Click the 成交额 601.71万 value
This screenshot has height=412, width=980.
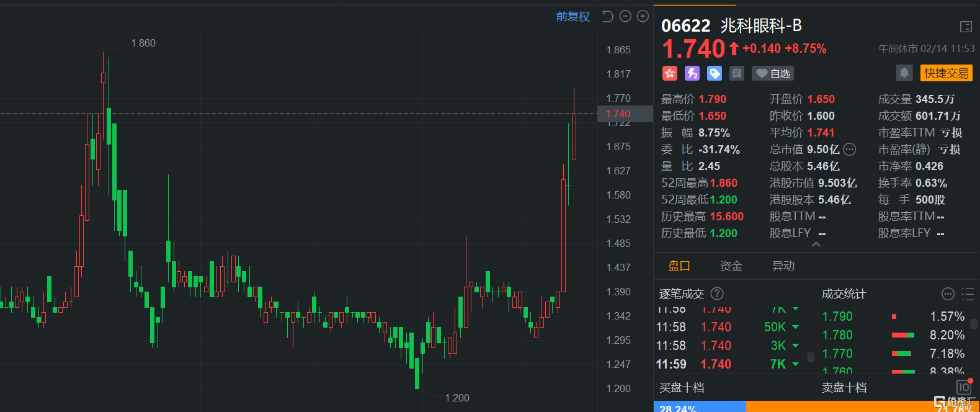(x=938, y=116)
